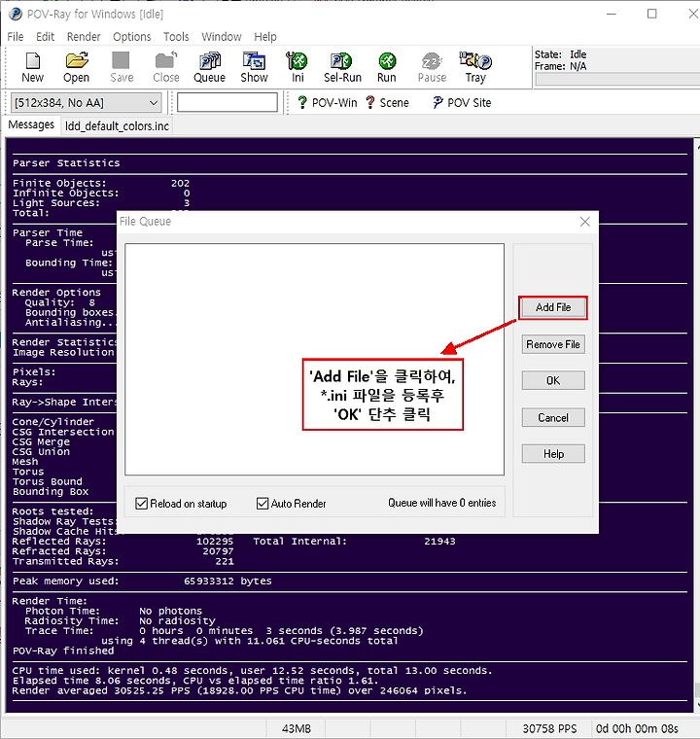Open a file using the Open toolbar icon
Viewport: 700px width, 739px height.
click(77, 67)
